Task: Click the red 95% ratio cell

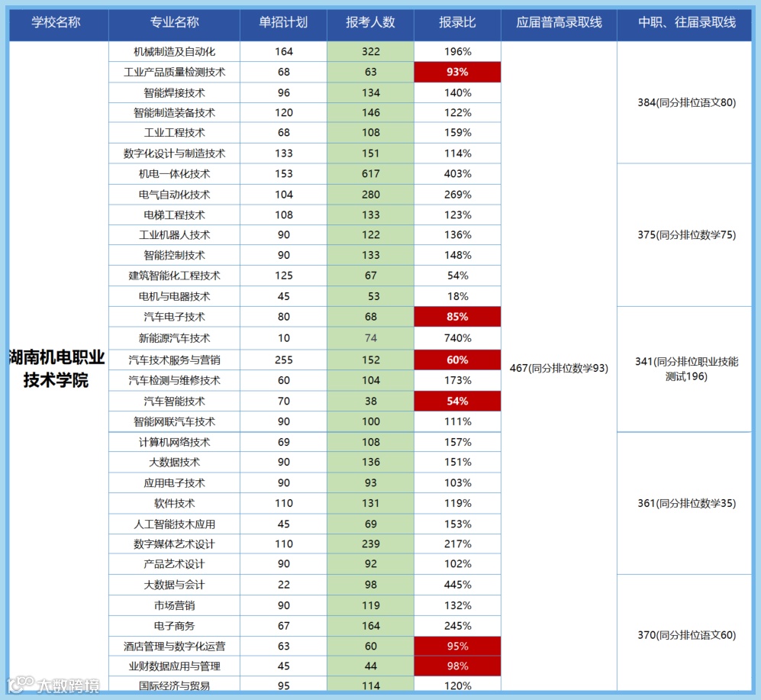Action: [x=458, y=646]
